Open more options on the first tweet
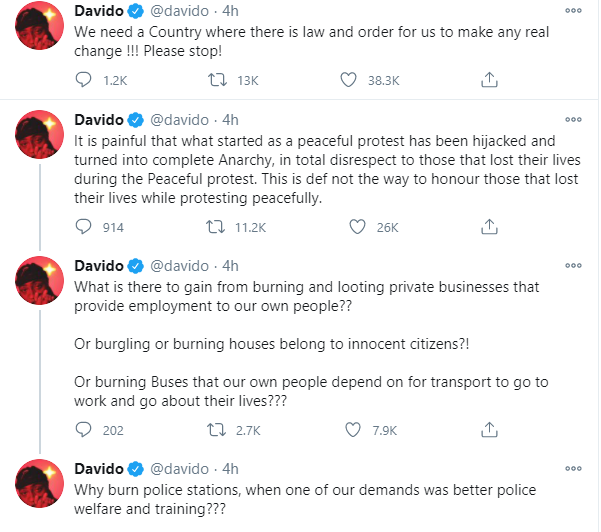 coord(573,10)
